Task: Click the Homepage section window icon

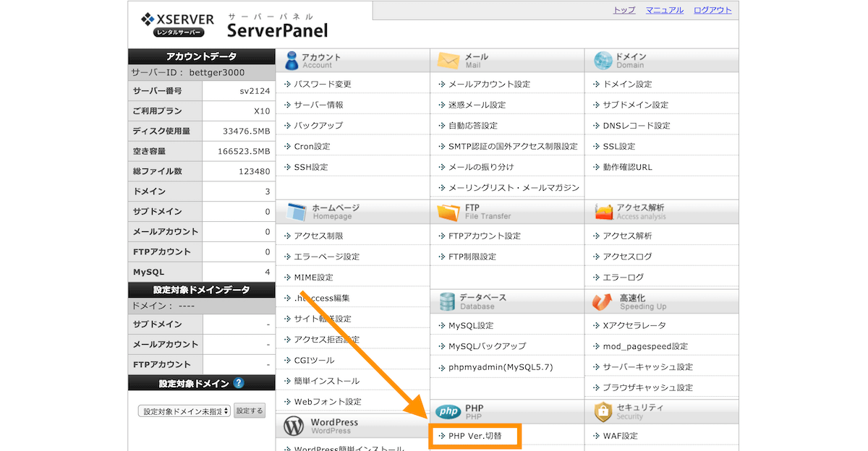Action: [297, 212]
